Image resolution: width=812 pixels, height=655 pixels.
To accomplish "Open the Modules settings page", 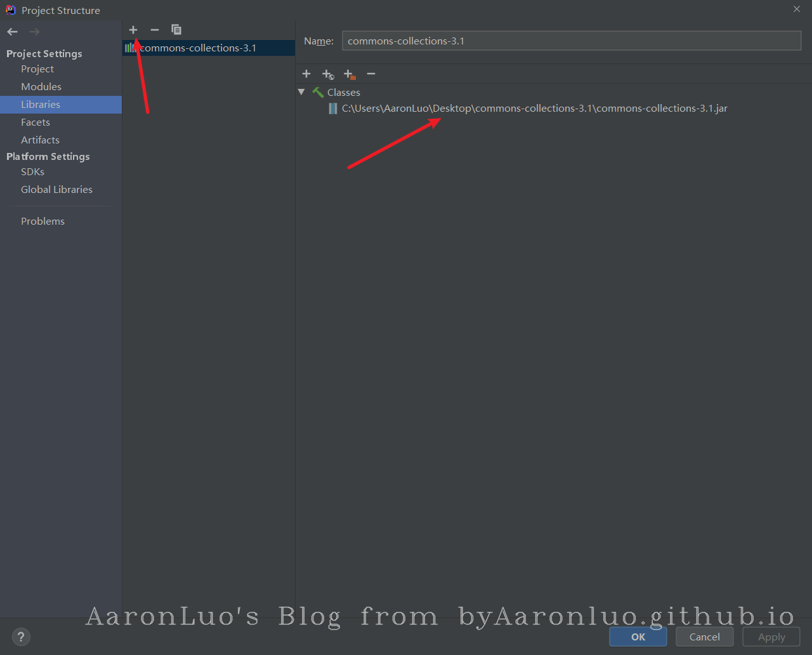I will [x=41, y=87].
